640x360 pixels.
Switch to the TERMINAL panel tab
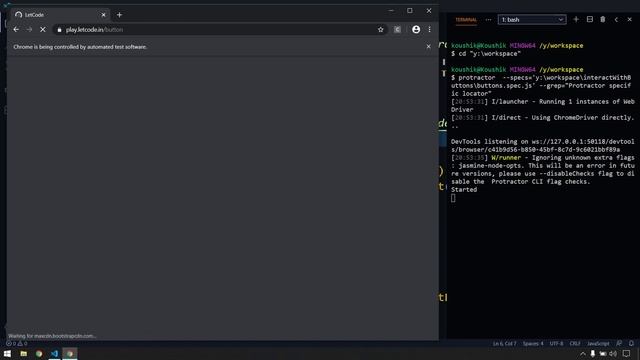[466, 20]
